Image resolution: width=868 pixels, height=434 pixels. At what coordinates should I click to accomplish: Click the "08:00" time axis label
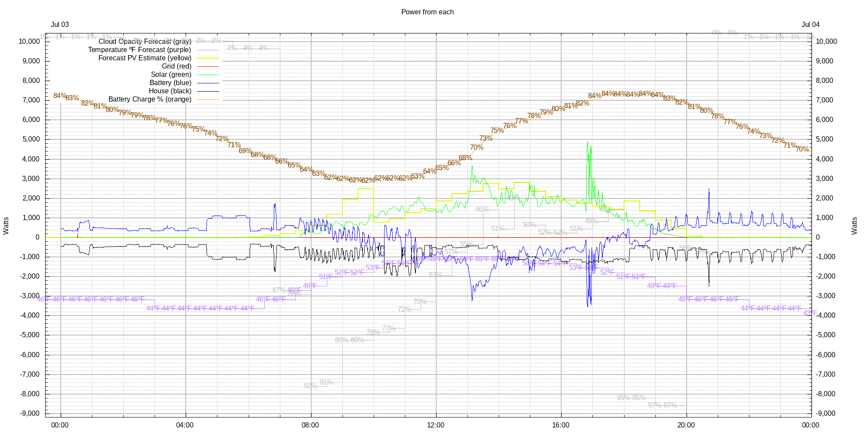point(310,425)
